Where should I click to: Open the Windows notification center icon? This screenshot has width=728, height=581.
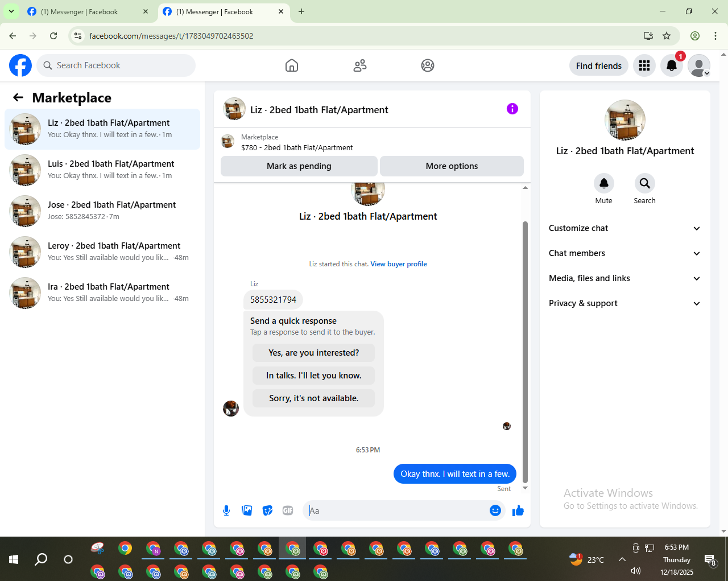710,560
